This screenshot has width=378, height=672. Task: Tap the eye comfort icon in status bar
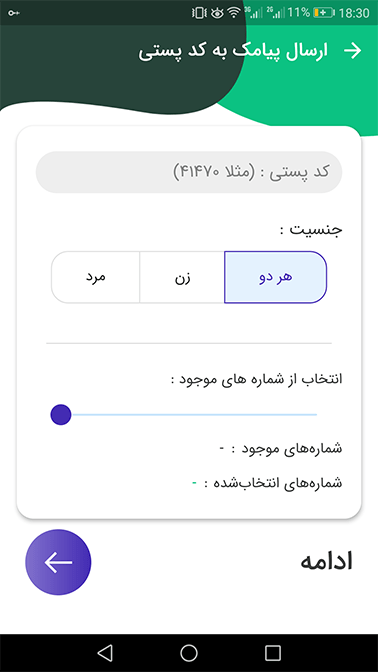coord(217,13)
